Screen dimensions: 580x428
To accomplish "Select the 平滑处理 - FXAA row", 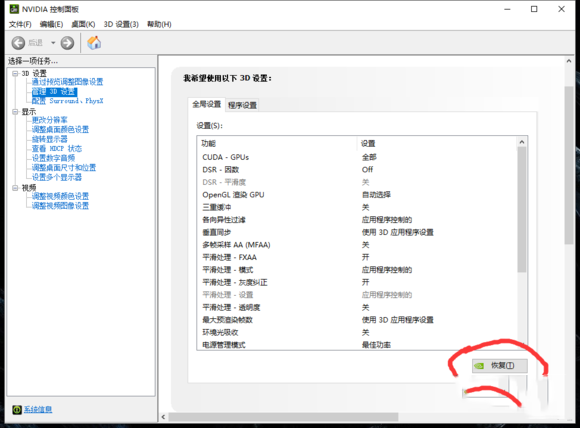I will (x=357, y=257).
